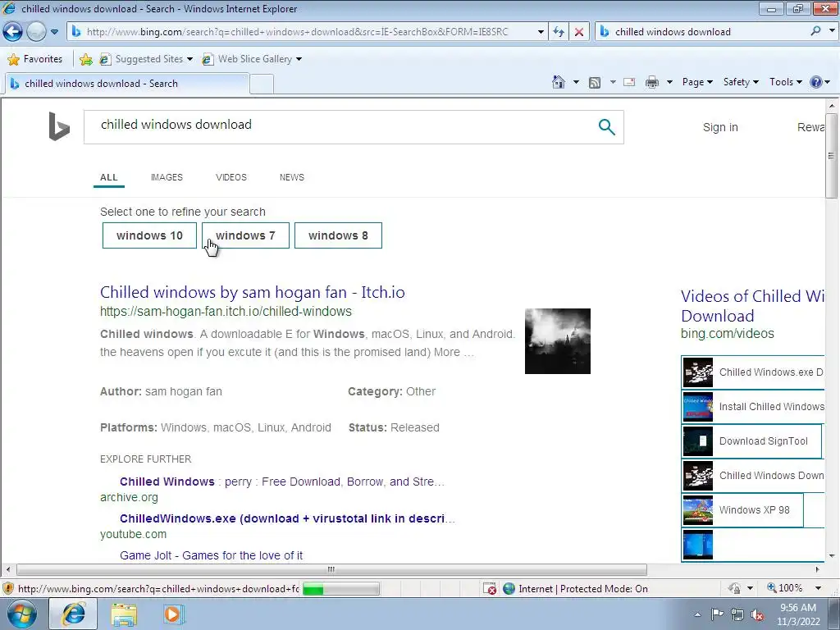Click the Sign in link

(x=720, y=127)
